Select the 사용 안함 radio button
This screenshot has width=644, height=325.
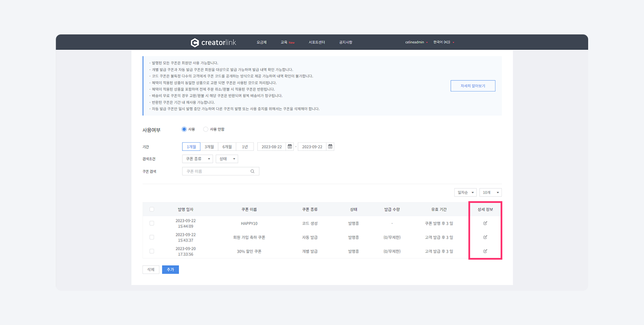coord(206,129)
